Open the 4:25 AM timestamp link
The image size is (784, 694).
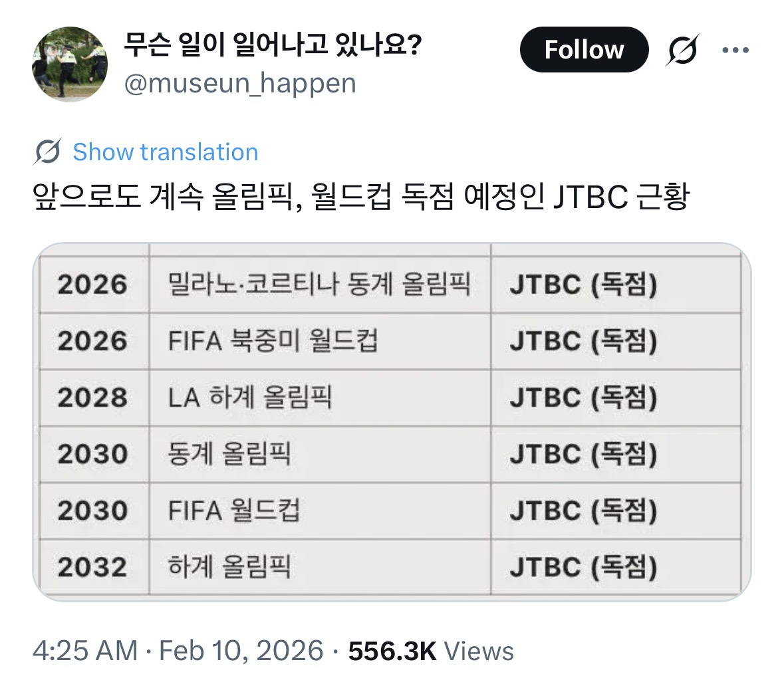pyautogui.click(x=84, y=651)
